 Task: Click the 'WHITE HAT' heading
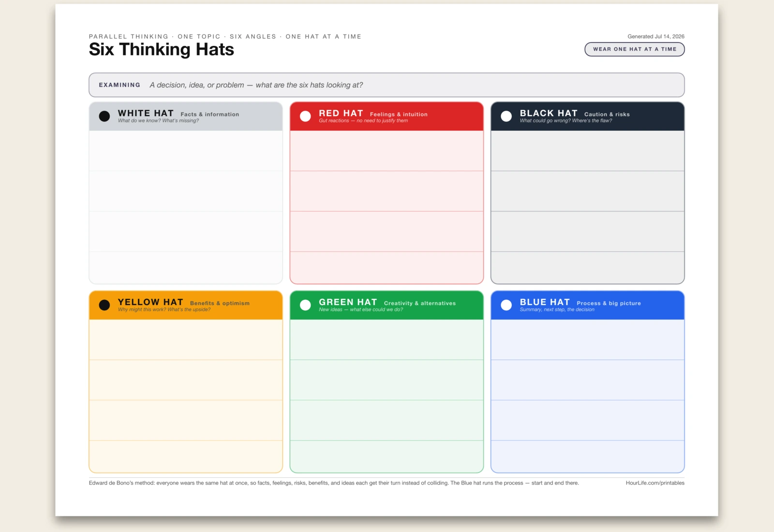146,113
